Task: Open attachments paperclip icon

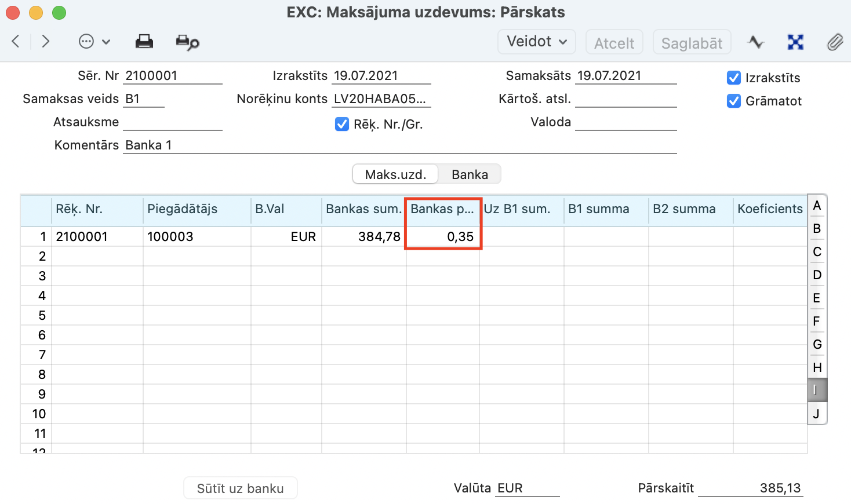Action: [x=834, y=42]
